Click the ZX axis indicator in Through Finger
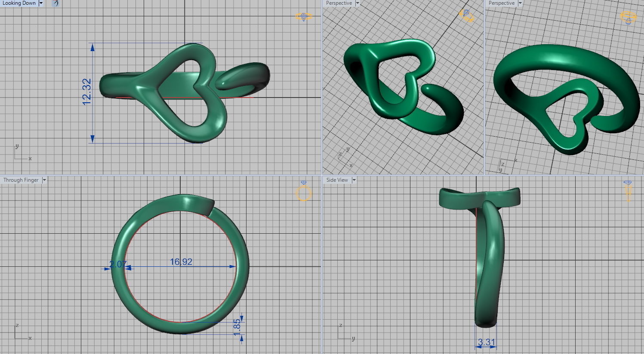This screenshot has height=354, width=644. 22,333
